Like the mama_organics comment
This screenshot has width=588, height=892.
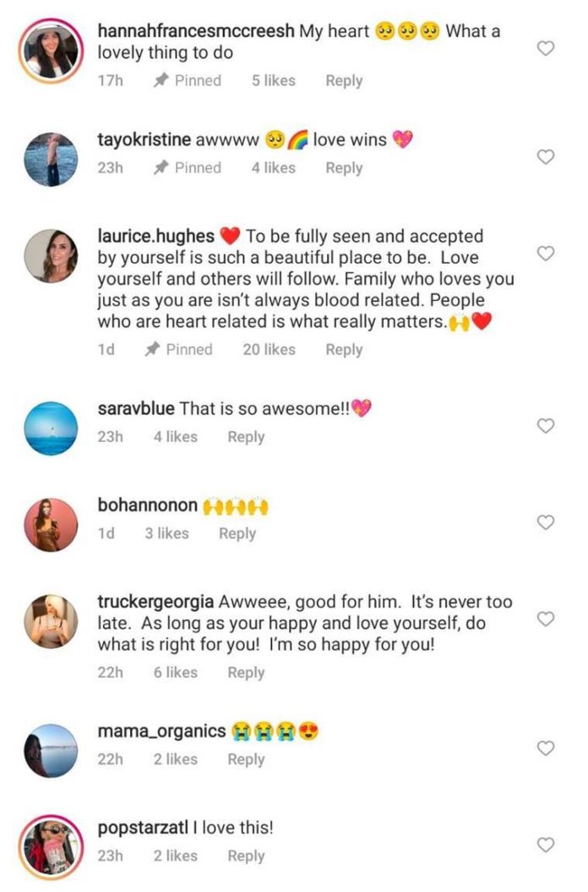546,748
